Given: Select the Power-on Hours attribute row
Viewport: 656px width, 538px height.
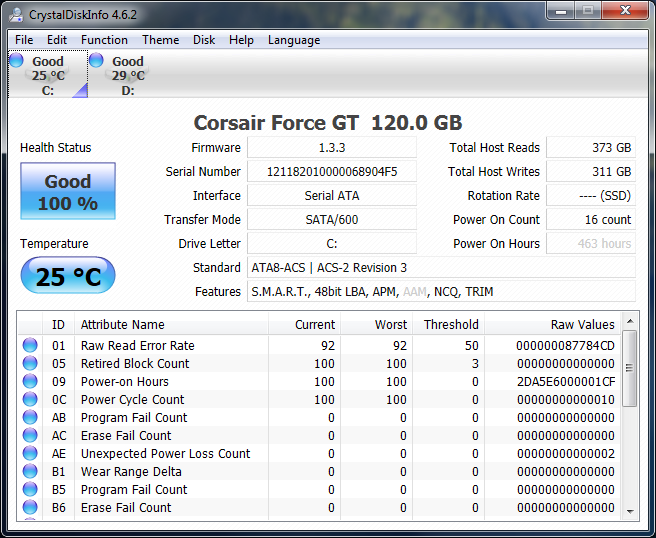Looking at the screenshot, I should pyautogui.click(x=319, y=381).
